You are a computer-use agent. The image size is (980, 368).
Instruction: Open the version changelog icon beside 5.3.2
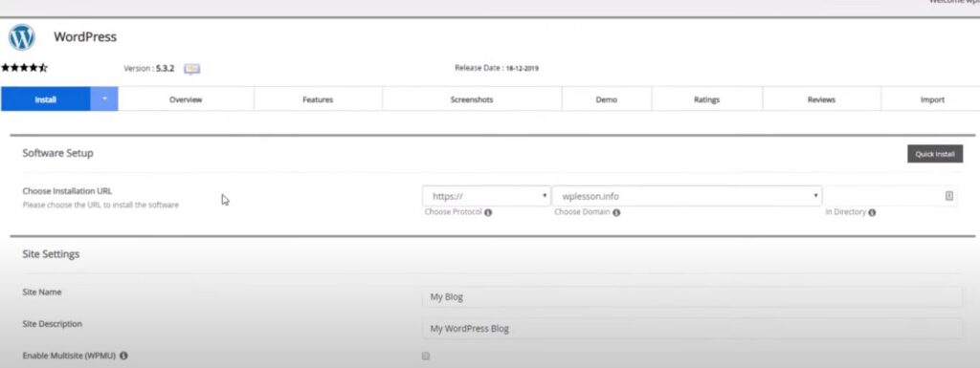191,69
